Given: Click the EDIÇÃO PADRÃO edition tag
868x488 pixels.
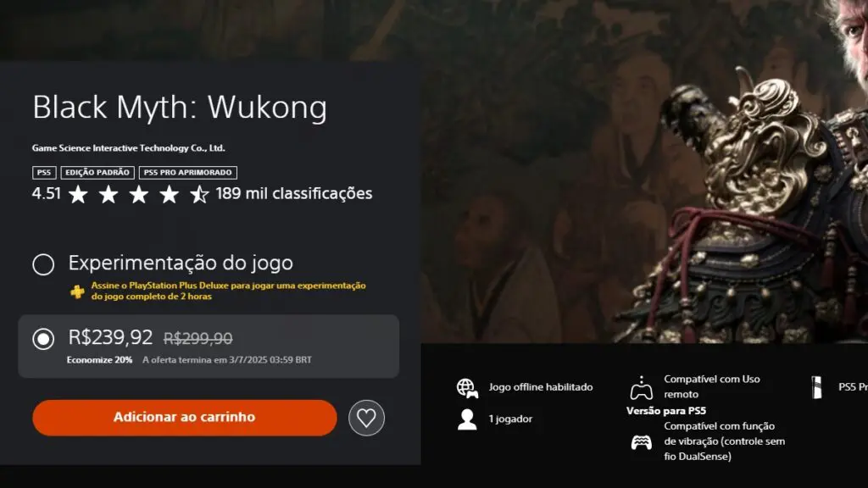Looking at the screenshot, I should tap(97, 173).
